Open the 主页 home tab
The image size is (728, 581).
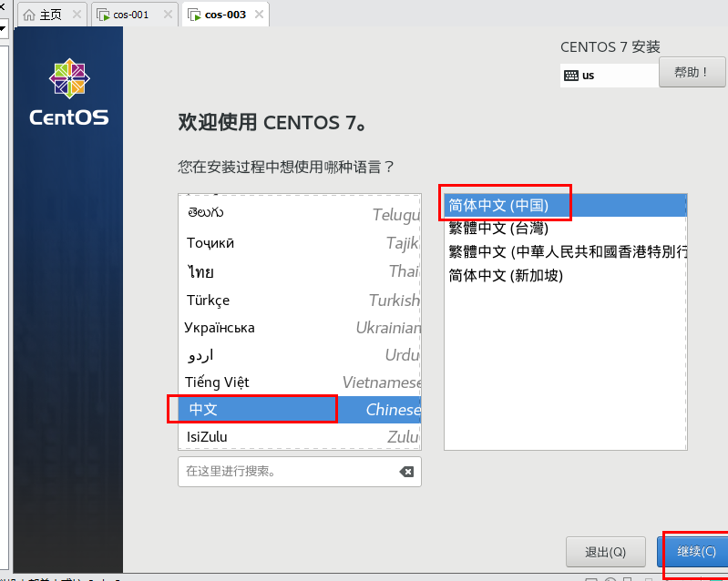pyautogui.click(x=52, y=15)
